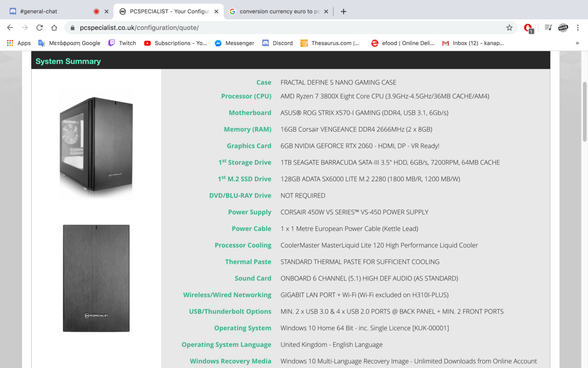The height and width of the screenshot is (368, 588).
Task: Click the 128GB ADATA SX6000 LITE text
Action: pos(370,179)
